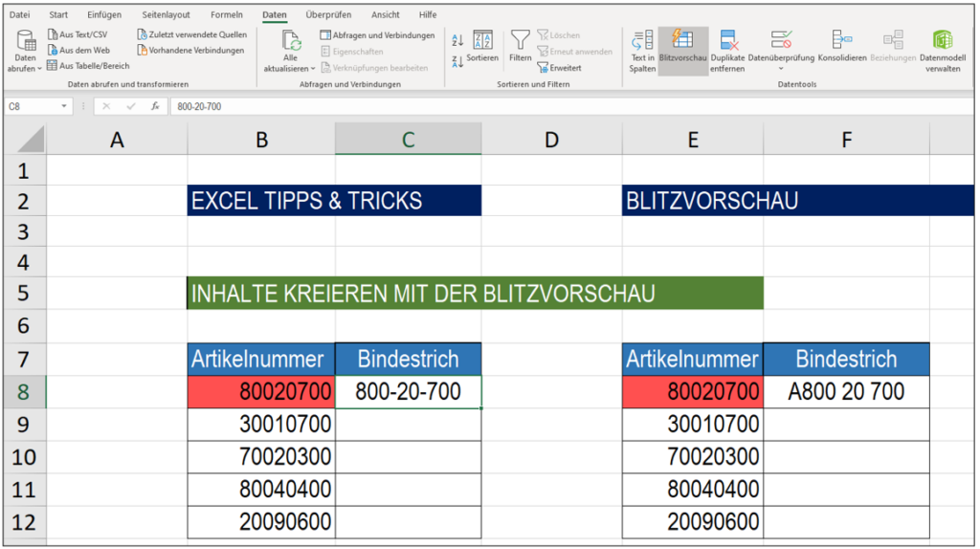Open the Insert Function fx button
980x549 pixels.
155,107
